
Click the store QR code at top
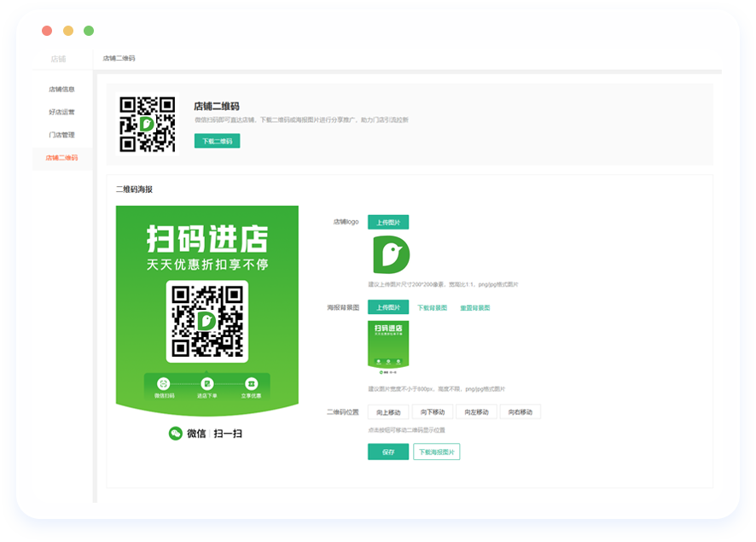click(148, 124)
